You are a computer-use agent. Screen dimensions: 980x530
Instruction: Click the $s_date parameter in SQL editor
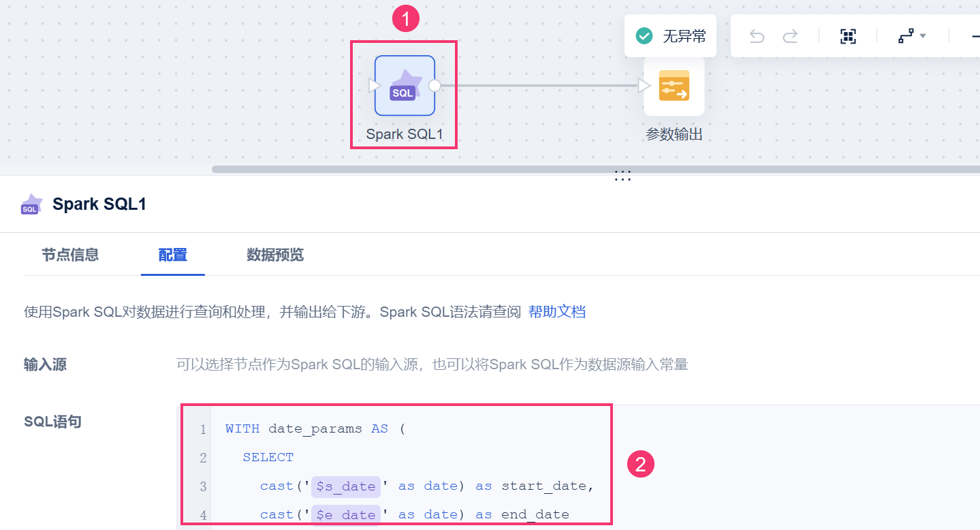point(345,486)
